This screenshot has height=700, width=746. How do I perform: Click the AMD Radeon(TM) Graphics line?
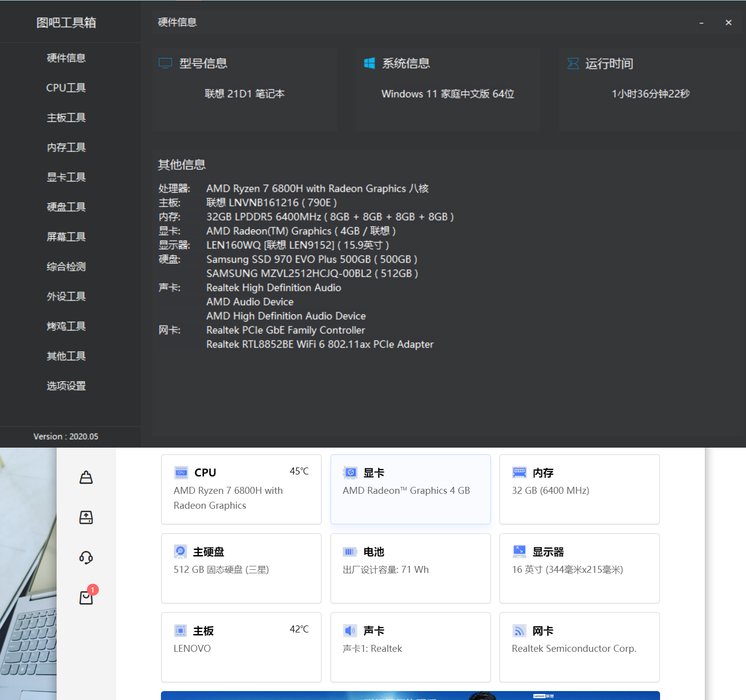point(301,231)
